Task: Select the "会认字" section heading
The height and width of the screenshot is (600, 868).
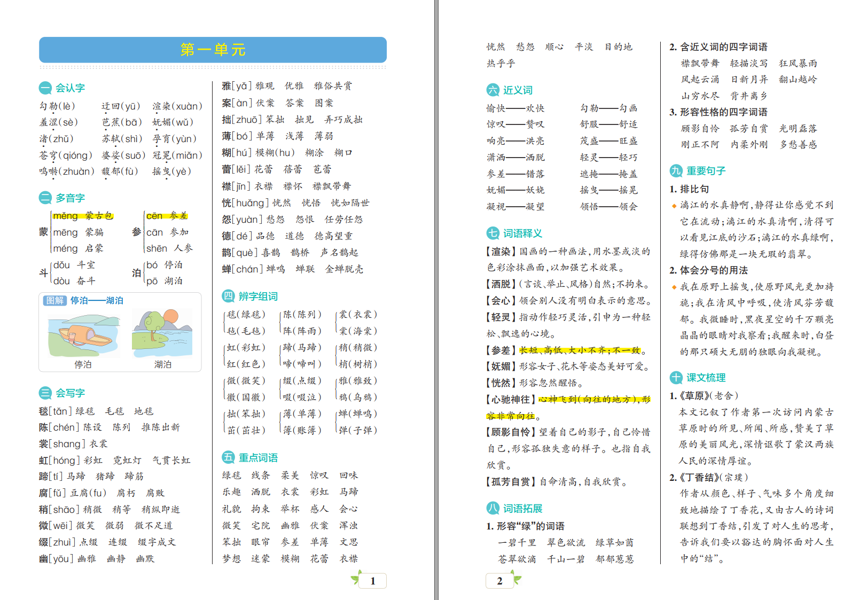Action: point(62,88)
